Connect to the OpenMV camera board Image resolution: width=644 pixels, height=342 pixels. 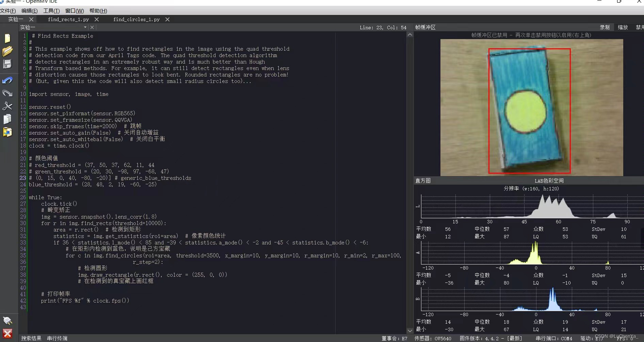(x=7, y=321)
